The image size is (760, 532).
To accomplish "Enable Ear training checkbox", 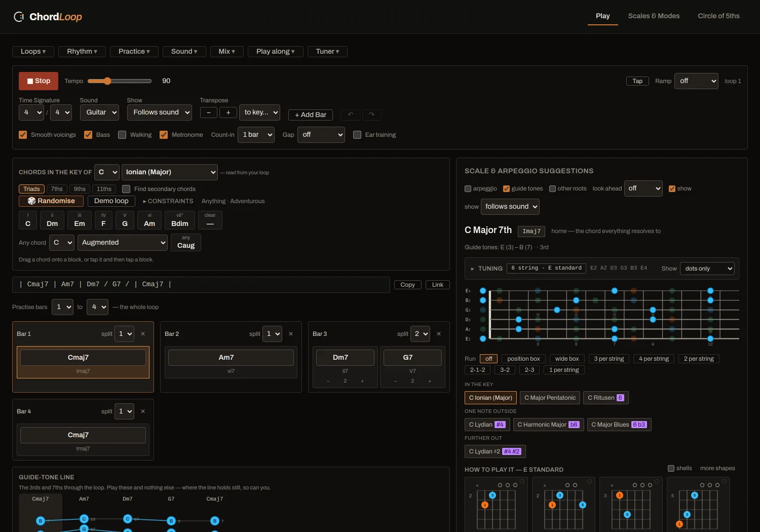I will 357,135.
